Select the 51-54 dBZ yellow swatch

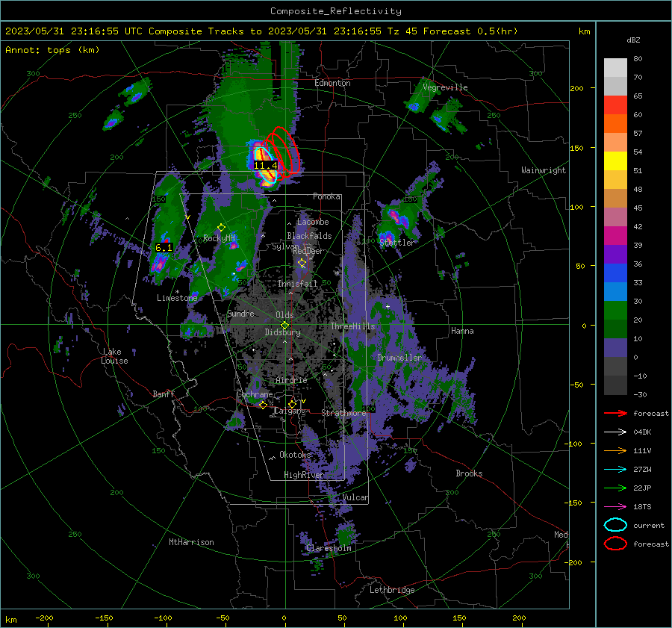[x=615, y=161]
